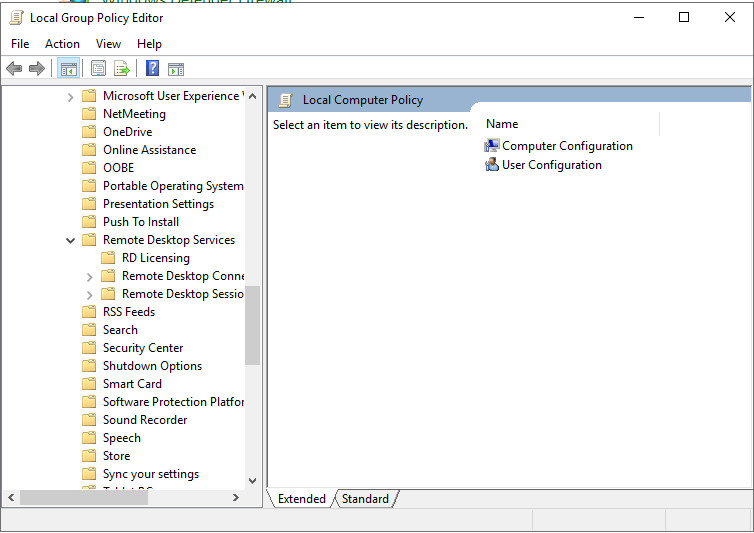Open the Properties toolbar icon

pos(98,68)
